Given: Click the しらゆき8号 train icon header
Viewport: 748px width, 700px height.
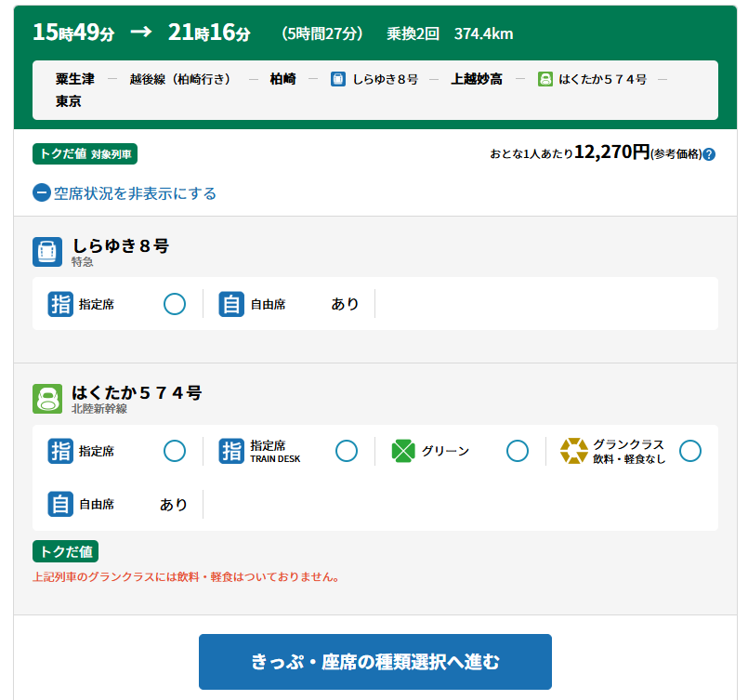Looking at the screenshot, I should (x=47, y=250).
